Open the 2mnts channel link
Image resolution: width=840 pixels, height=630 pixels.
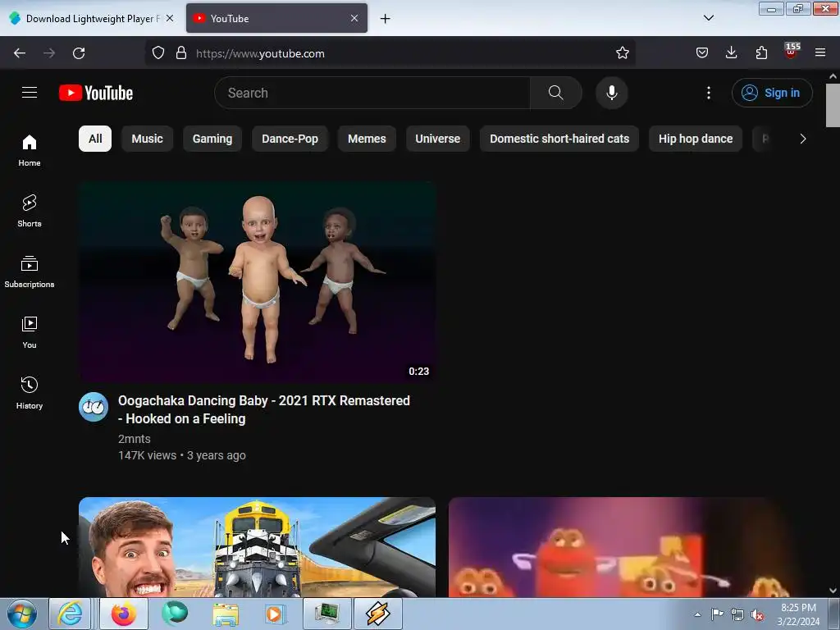134,439
